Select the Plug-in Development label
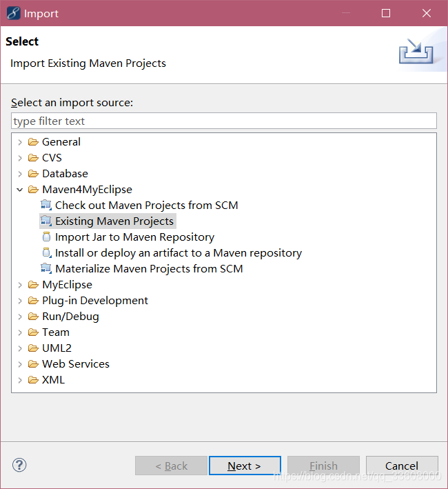 pyautogui.click(x=95, y=301)
